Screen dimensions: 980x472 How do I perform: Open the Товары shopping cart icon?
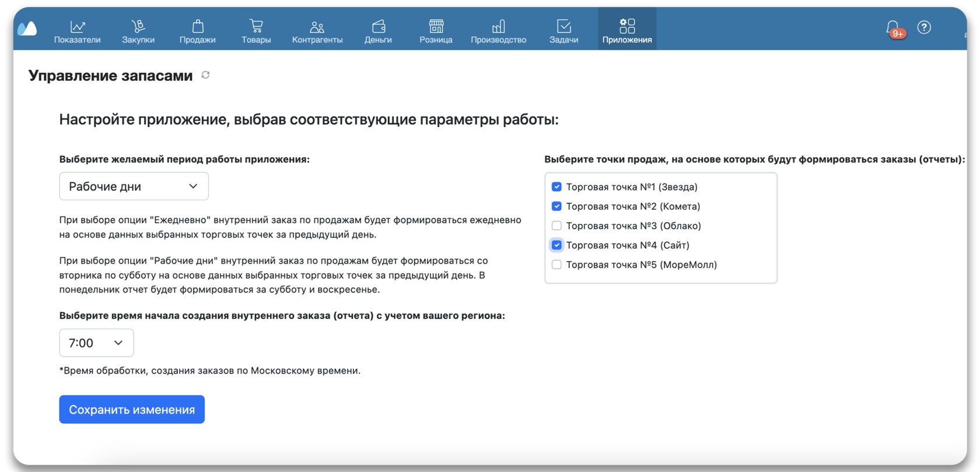256,26
